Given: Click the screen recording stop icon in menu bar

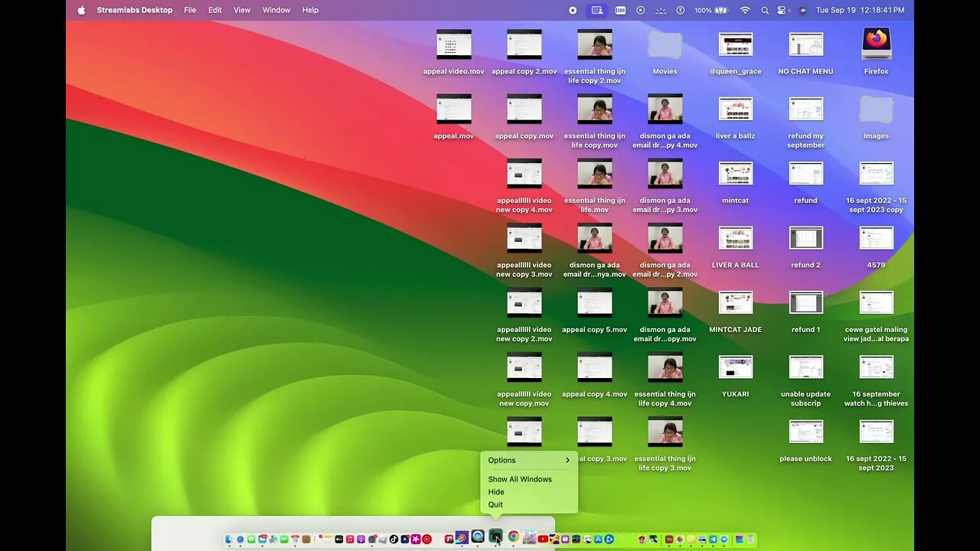Looking at the screenshot, I should click(x=573, y=10).
